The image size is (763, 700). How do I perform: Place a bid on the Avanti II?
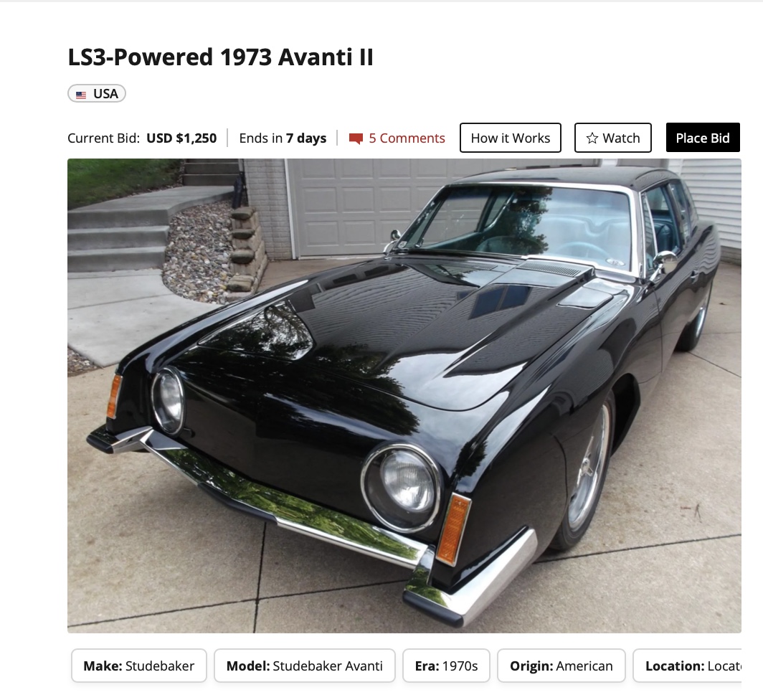[703, 138]
